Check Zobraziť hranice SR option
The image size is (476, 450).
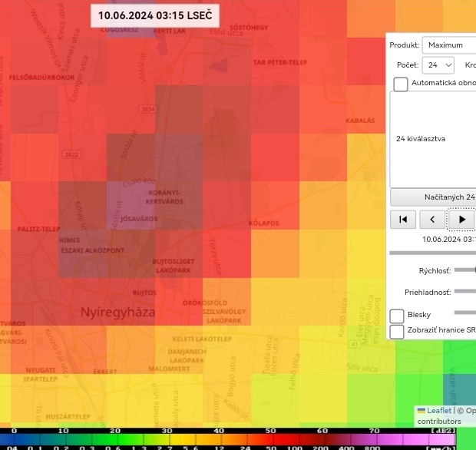(x=397, y=331)
